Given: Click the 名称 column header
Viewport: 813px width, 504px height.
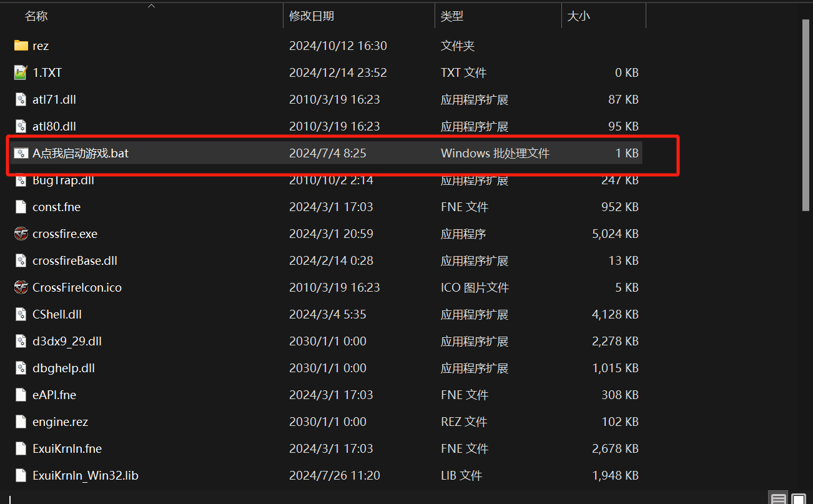Looking at the screenshot, I should click(36, 17).
